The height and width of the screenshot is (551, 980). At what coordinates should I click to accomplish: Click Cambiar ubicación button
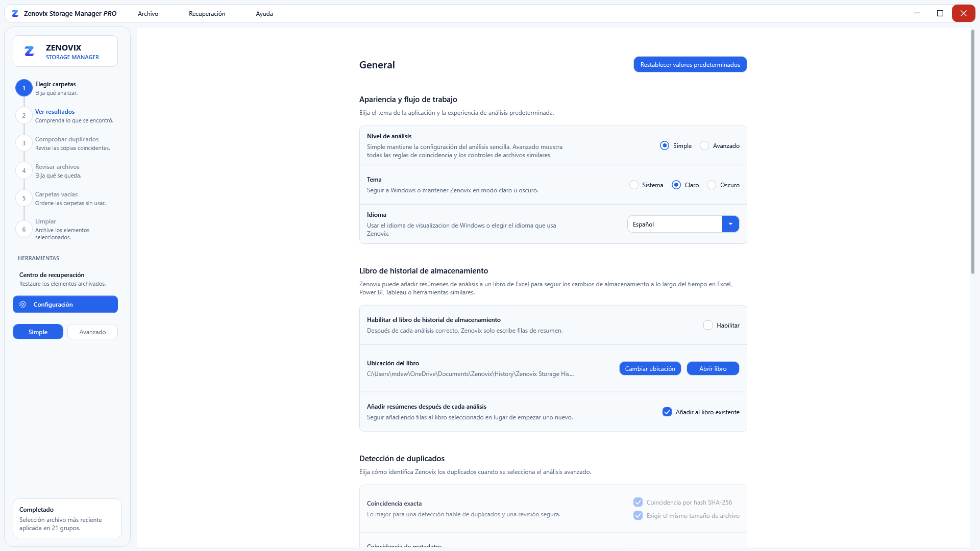tap(650, 369)
